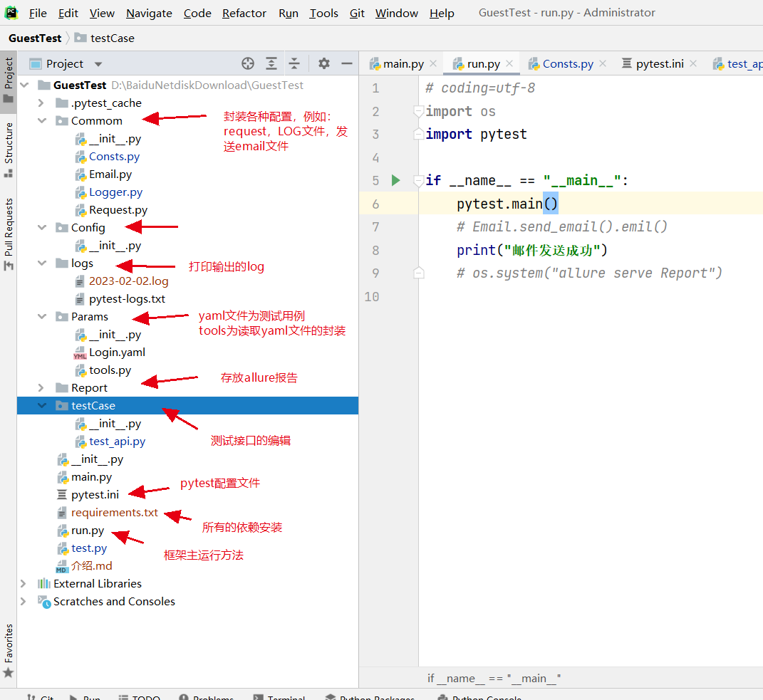Expand Scratches and Consoles node
The height and width of the screenshot is (700, 763).
pos(23,601)
